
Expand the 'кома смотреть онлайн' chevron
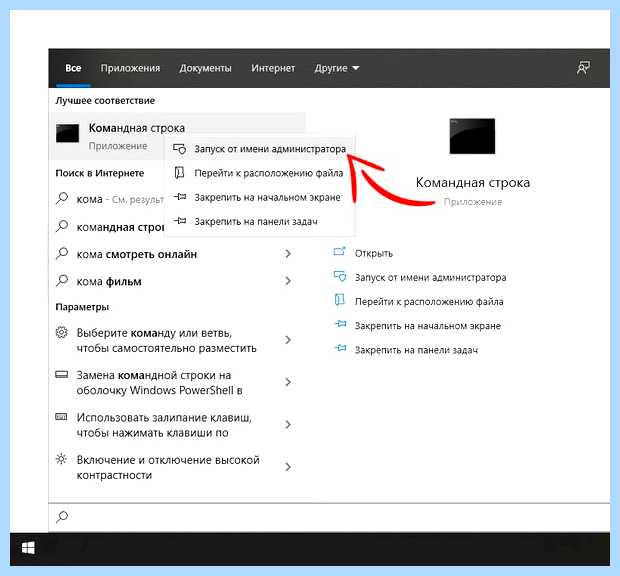(288, 253)
